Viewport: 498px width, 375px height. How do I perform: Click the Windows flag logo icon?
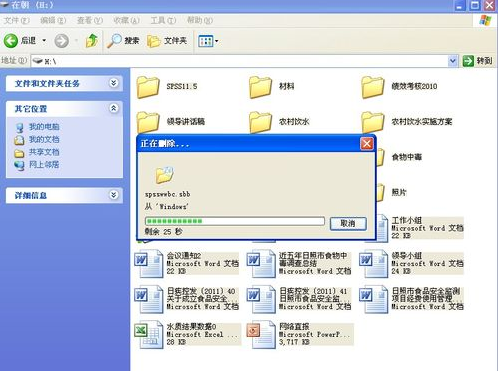[x=486, y=21]
